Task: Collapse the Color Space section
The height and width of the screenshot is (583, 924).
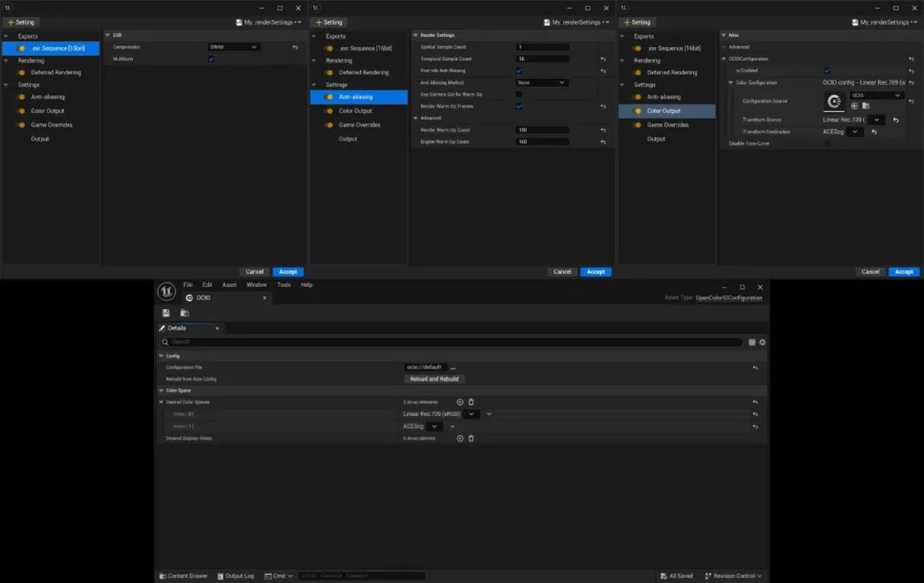Action: pyautogui.click(x=161, y=390)
